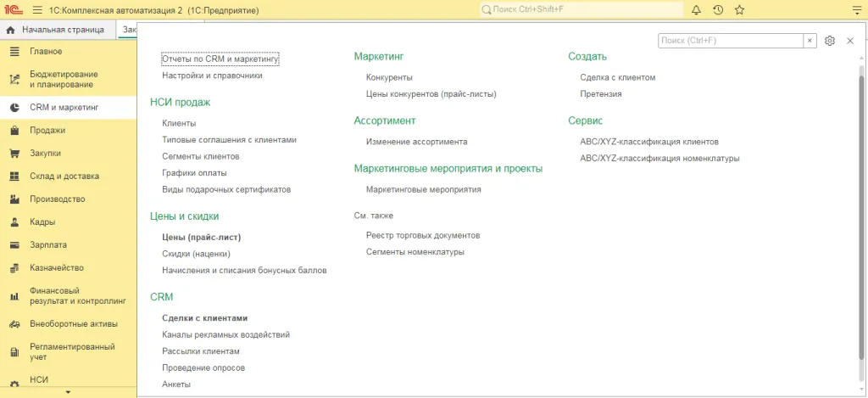Select the Казначейство section
The height and width of the screenshot is (398, 868).
(56, 268)
